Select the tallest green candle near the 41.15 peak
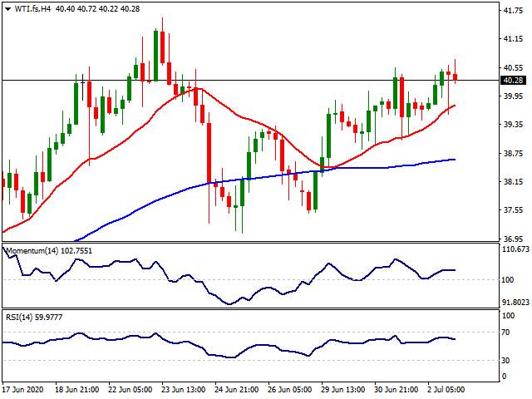 [x=155, y=56]
